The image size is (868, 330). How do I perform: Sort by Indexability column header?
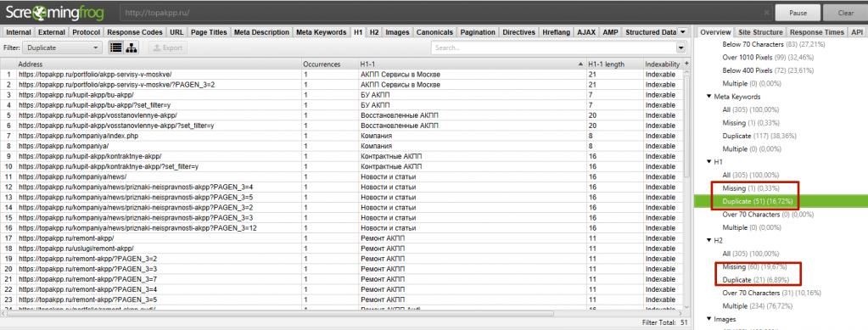[x=662, y=64]
